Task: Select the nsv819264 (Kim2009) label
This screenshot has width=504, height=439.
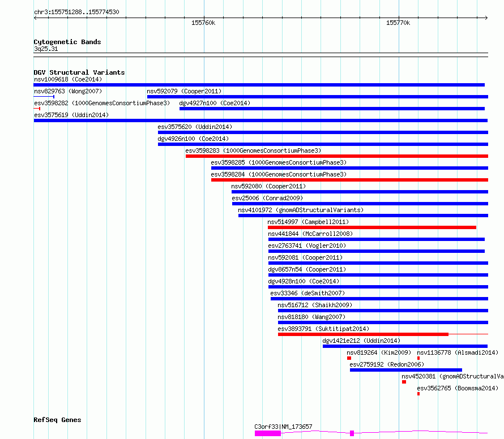Action: [x=379, y=352]
